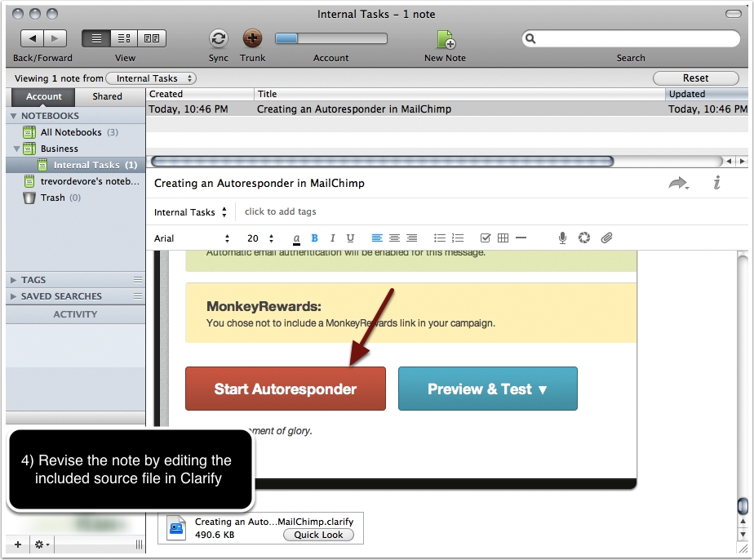The height and width of the screenshot is (560, 754).
Task: Switch to list view layout
Action: point(96,38)
